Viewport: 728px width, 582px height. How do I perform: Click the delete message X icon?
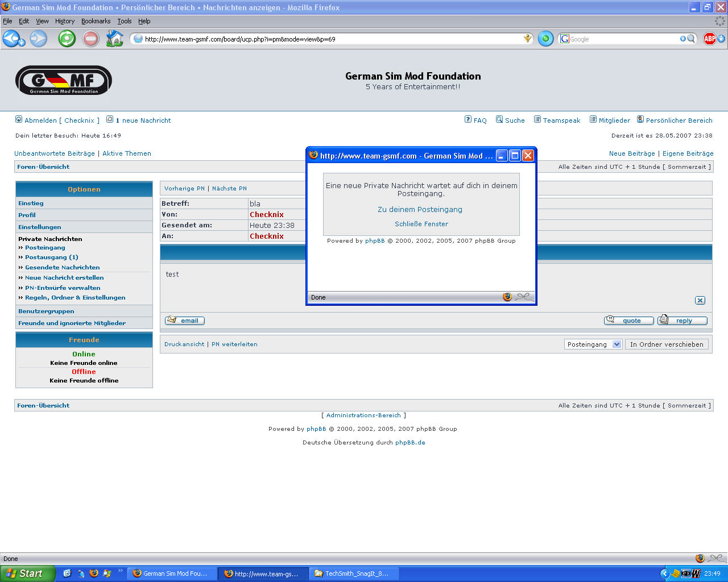[x=700, y=300]
